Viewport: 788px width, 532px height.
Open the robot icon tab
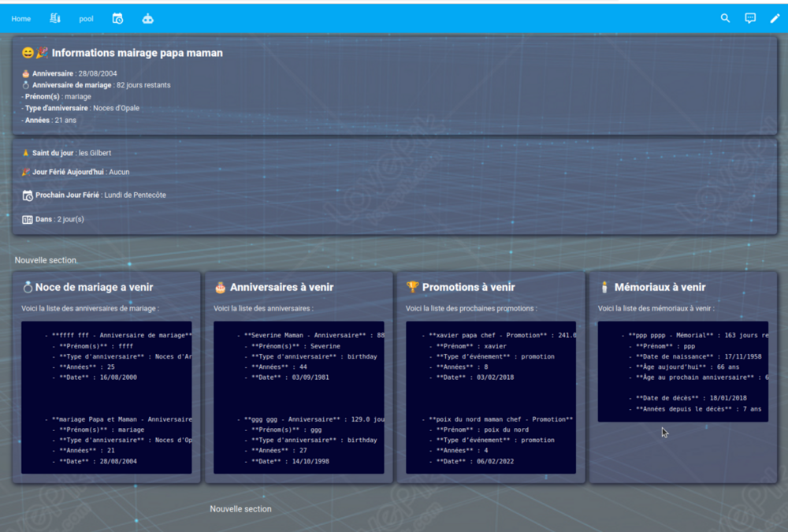[148, 19]
